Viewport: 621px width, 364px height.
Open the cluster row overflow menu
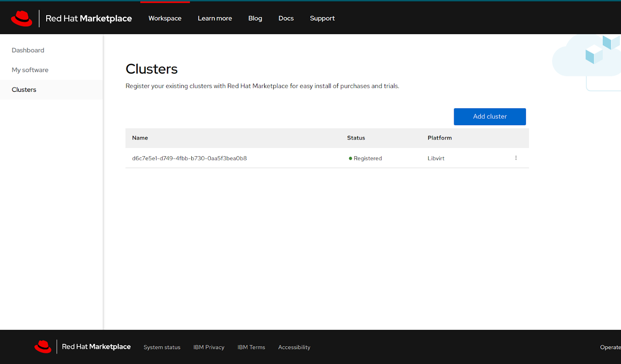tap(516, 158)
